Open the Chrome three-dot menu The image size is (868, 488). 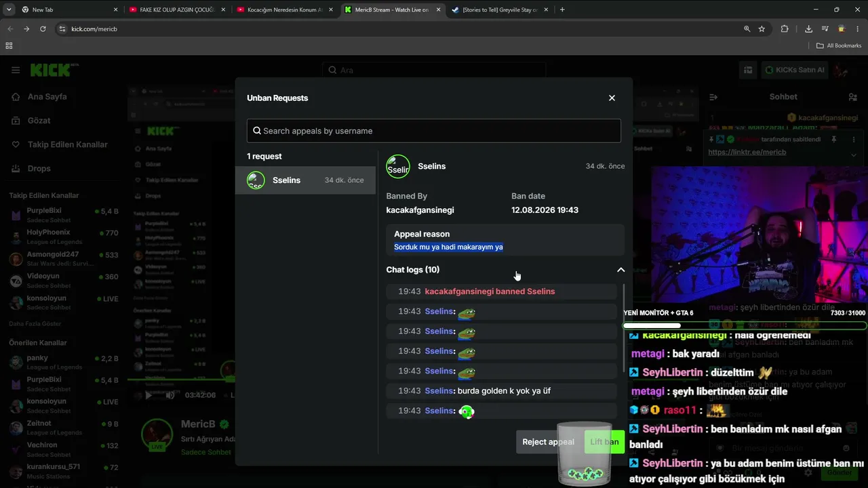(x=858, y=29)
